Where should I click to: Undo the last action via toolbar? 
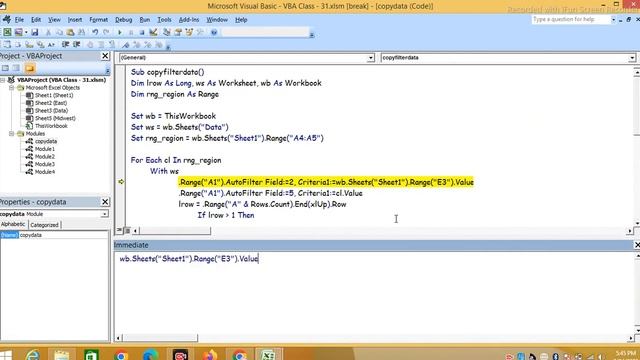(95, 32)
